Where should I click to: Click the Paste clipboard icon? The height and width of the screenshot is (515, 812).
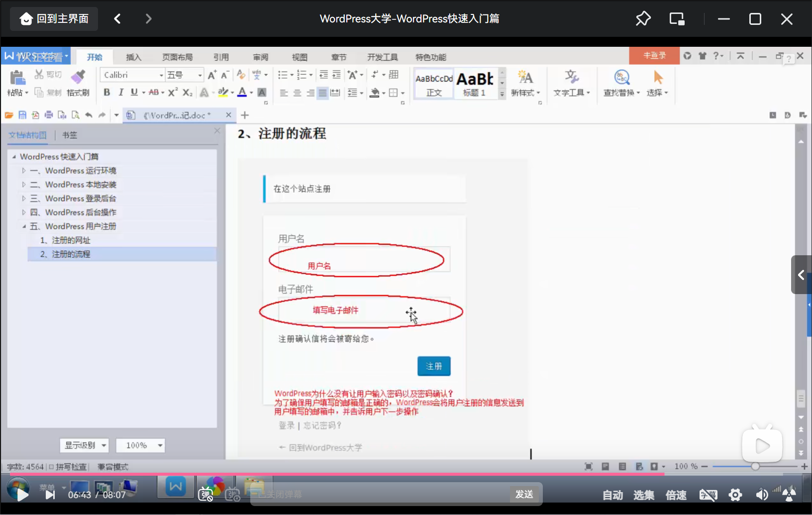tap(17, 78)
